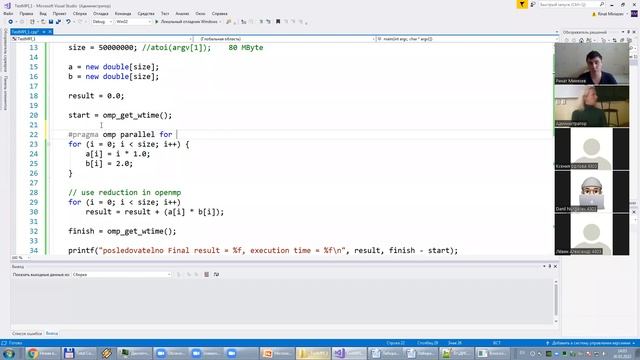Open the main function member dropdown
640x360 pixels.
click(467, 39)
